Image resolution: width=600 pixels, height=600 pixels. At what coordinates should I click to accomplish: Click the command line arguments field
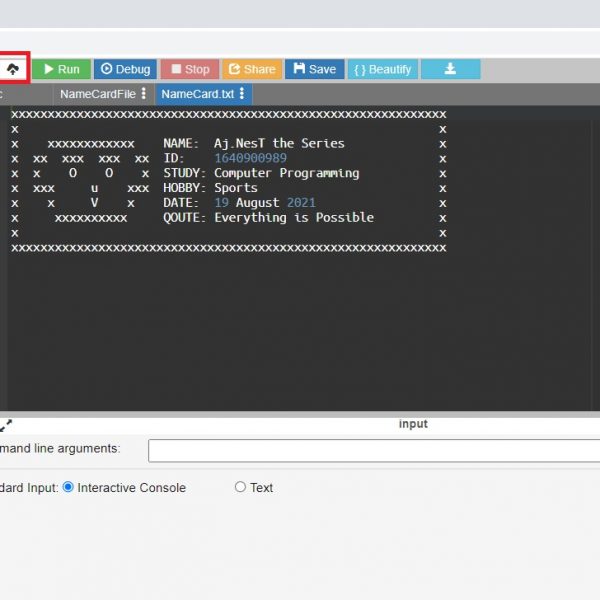tap(372, 450)
